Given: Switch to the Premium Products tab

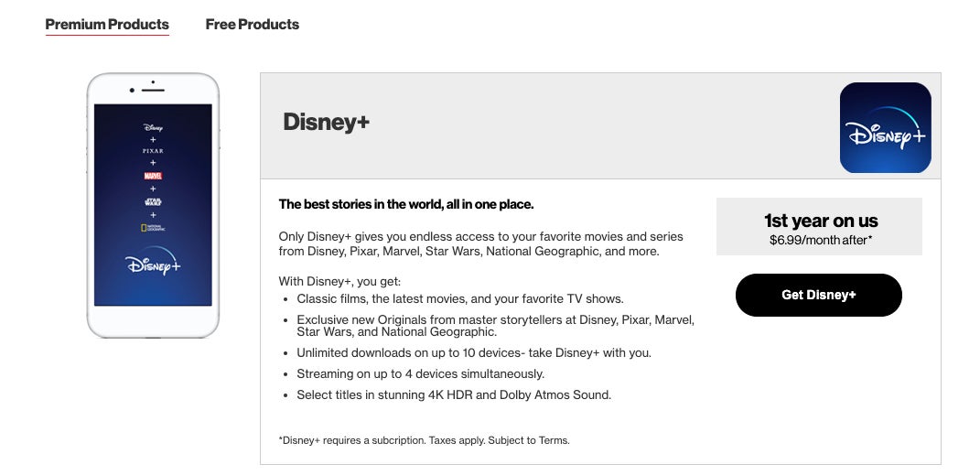Looking at the screenshot, I should (x=107, y=25).
